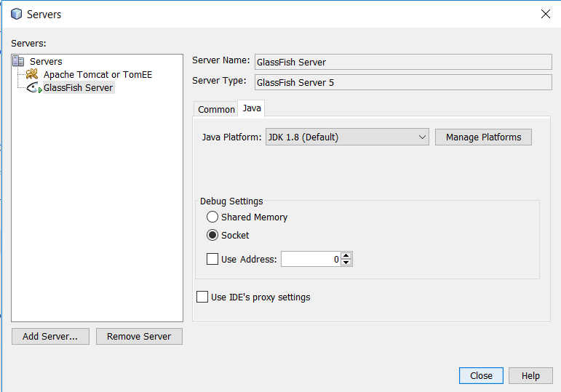Click the Remove Server button

click(x=139, y=336)
